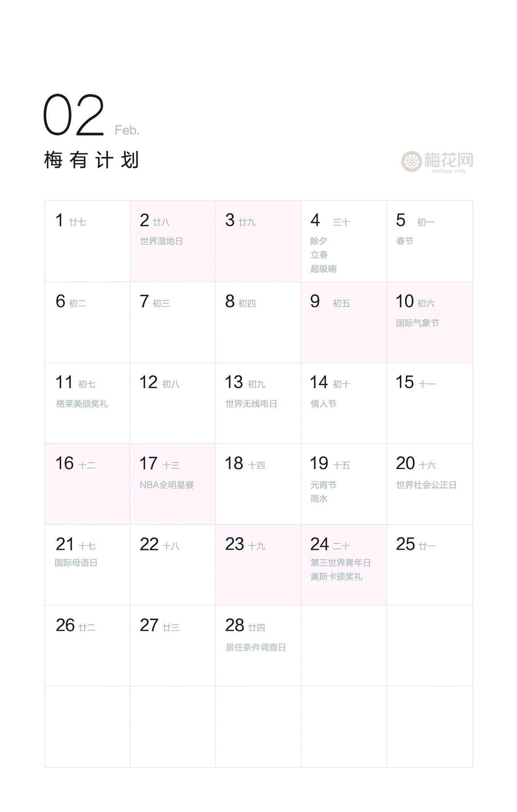517x812 pixels.
Task: Select the 格莱美颁奖礼 event
Action: [82, 404]
